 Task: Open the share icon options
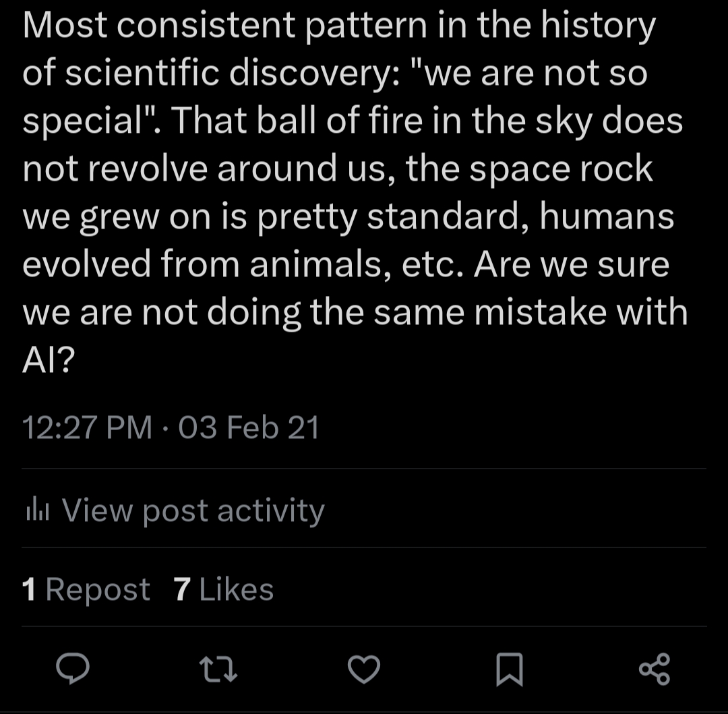click(655, 669)
